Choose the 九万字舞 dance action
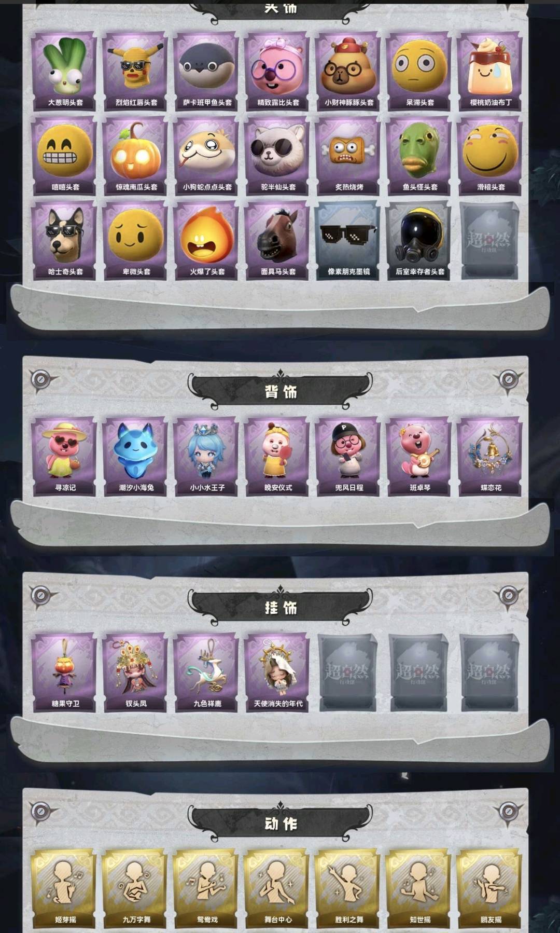The height and width of the screenshot is (933, 560). point(135,889)
